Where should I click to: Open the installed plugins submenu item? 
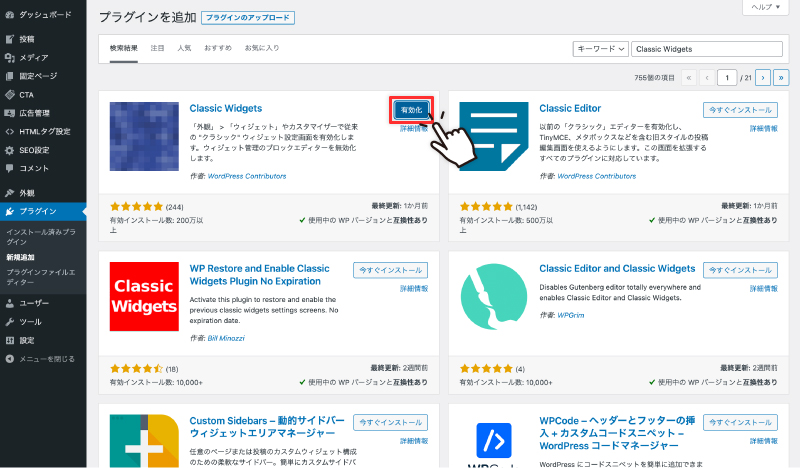click(x=41, y=236)
